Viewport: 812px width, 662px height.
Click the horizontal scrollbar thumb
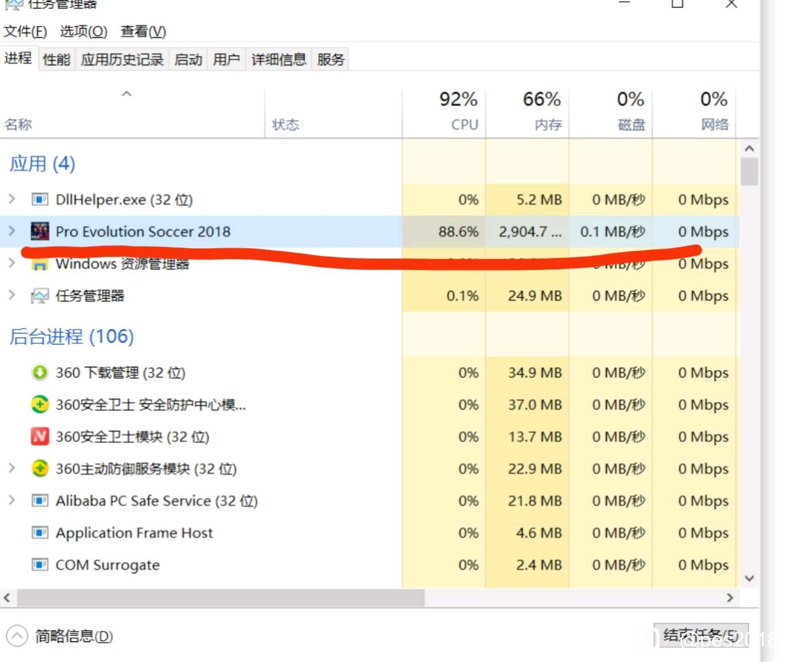tap(221, 598)
